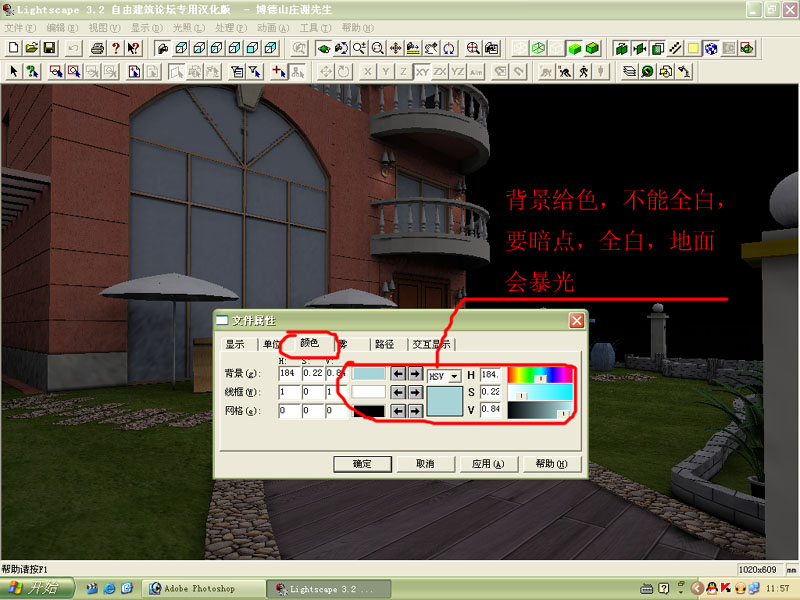800x600 pixels.
Task: Click the yellow square ambient toolbar icon
Action: (x=693, y=48)
